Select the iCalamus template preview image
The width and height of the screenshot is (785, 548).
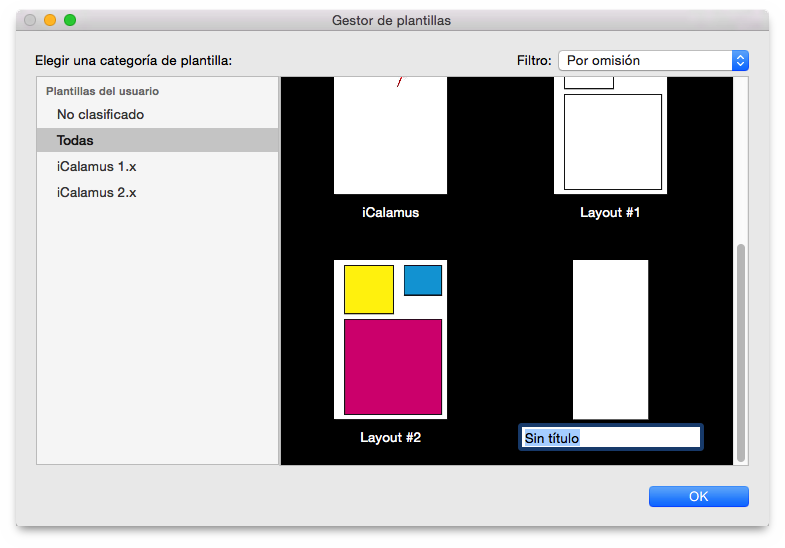pyautogui.click(x=390, y=135)
